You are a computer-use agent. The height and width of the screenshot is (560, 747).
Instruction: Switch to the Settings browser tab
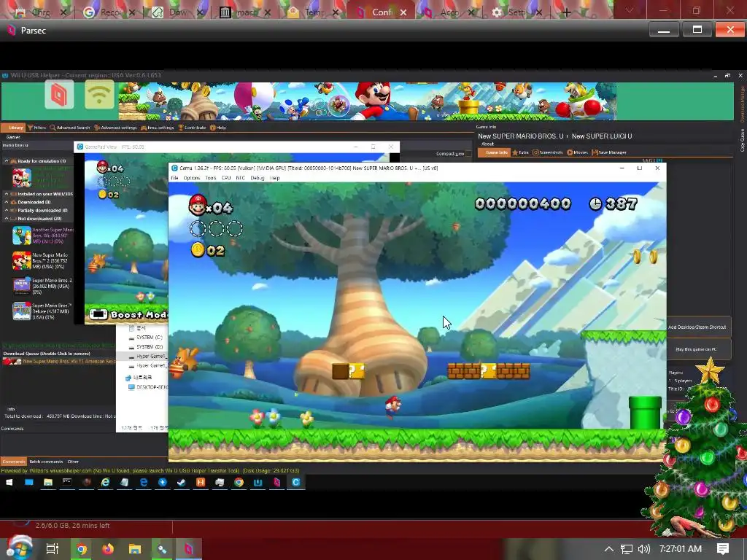point(516,12)
